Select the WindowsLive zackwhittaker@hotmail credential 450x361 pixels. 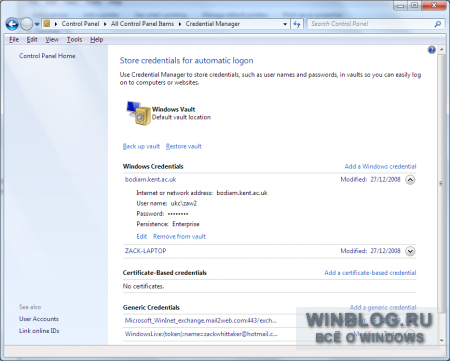coord(201,334)
